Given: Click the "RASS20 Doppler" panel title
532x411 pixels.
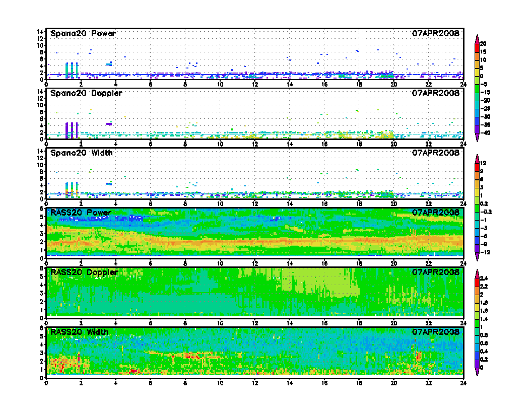Looking at the screenshot, I should [x=84, y=272].
